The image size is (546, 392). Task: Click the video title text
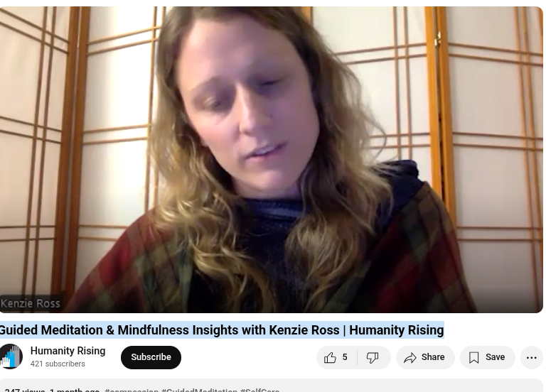(222, 330)
